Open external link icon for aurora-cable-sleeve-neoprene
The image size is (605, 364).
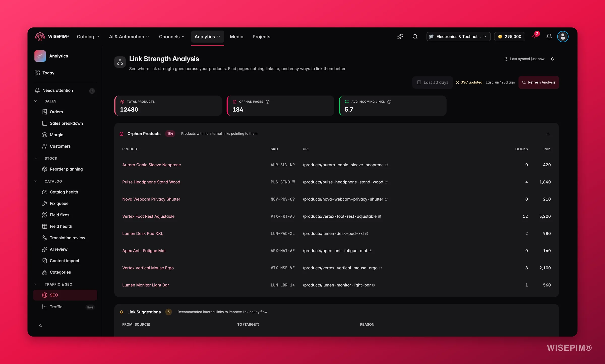[x=386, y=165]
